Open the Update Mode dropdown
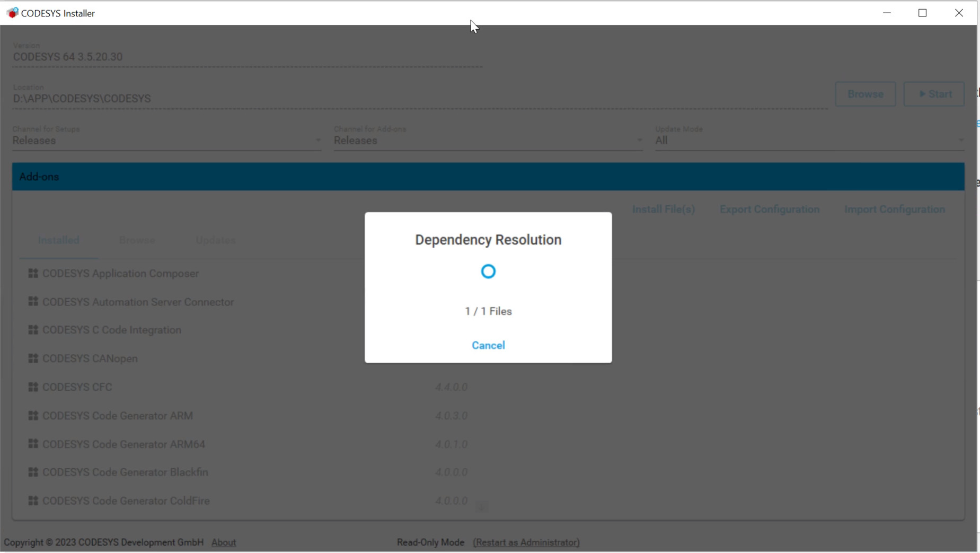The height and width of the screenshot is (553, 980). click(810, 138)
